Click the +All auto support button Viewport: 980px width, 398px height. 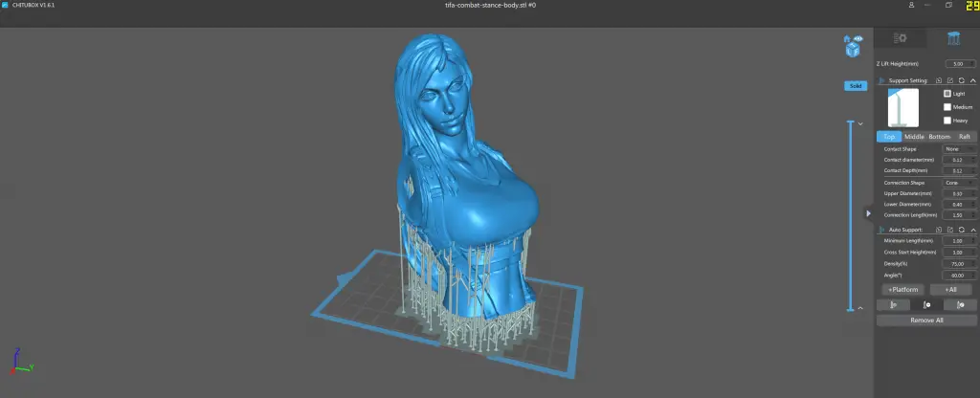tap(950, 290)
